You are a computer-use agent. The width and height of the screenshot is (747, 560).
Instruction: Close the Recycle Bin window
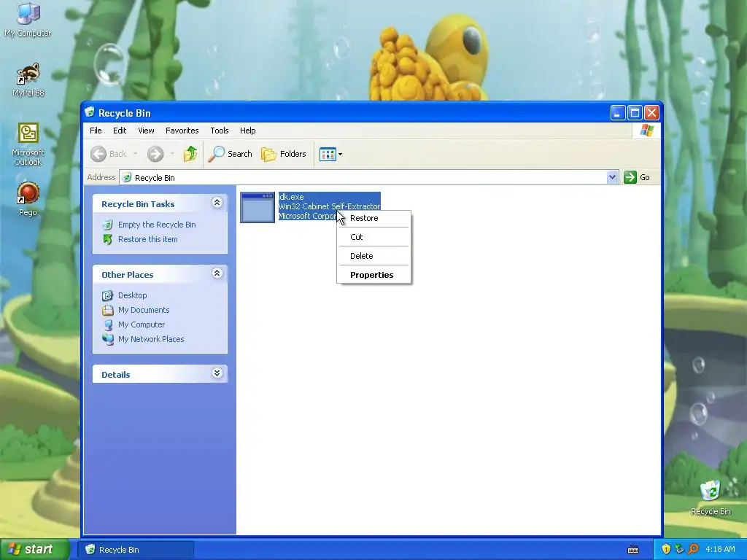point(651,113)
